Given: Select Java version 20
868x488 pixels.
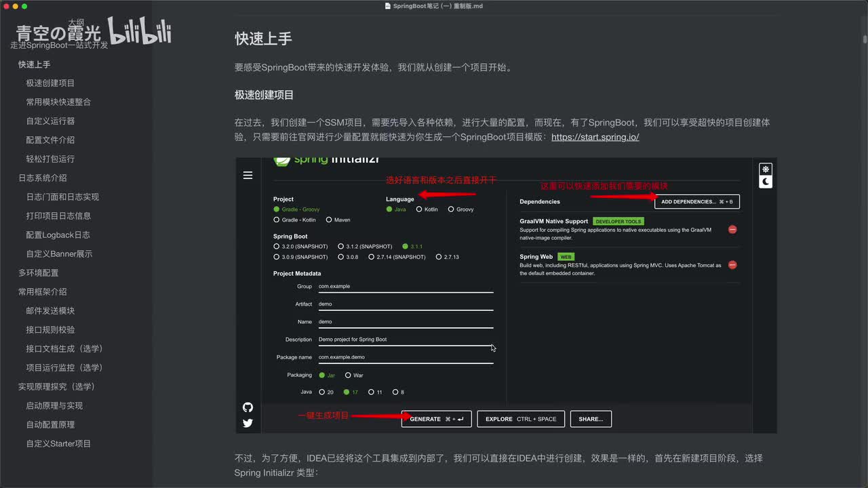Looking at the screenshot, I should 326,392.
